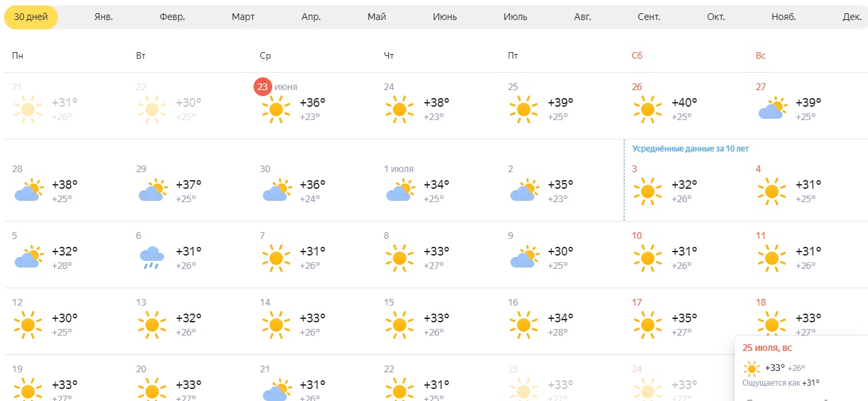The height and width of the screenshot is (401, 868).
Task: Click the sun icon in the July 25 tooltip
Action: 752,368
